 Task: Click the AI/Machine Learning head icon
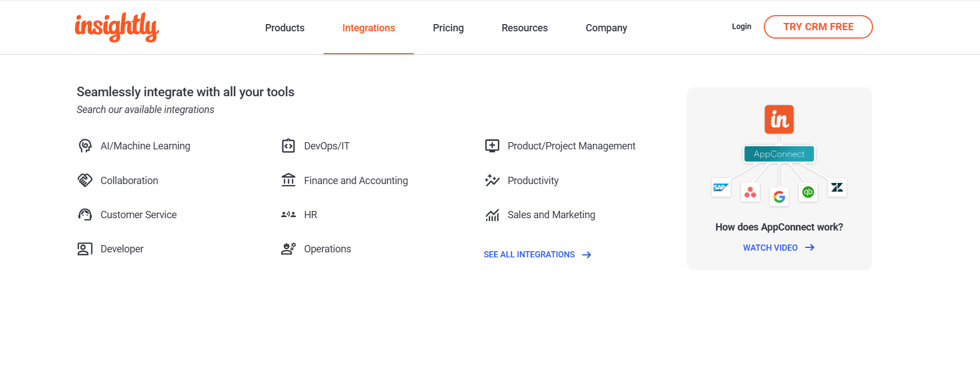point(85,146)
